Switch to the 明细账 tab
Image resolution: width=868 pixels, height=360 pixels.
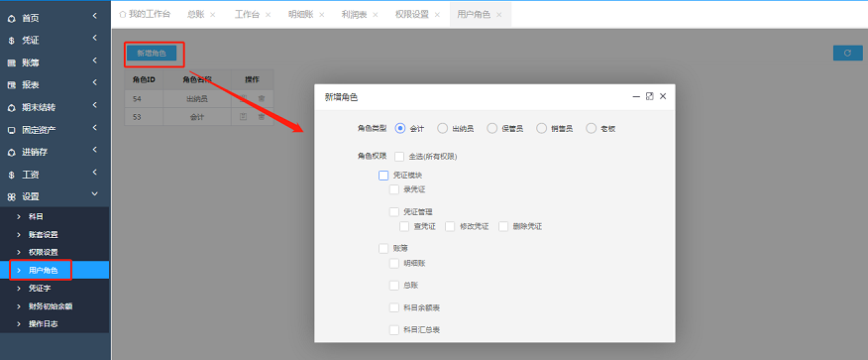pos(301,15)
